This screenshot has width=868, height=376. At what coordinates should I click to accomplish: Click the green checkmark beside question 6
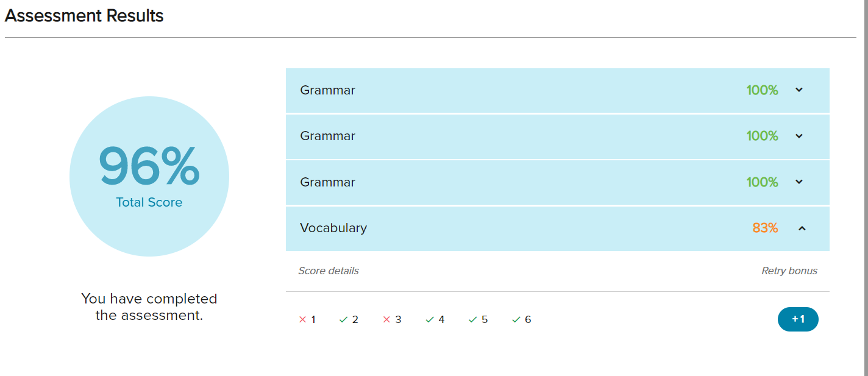[x=516, y=319]
